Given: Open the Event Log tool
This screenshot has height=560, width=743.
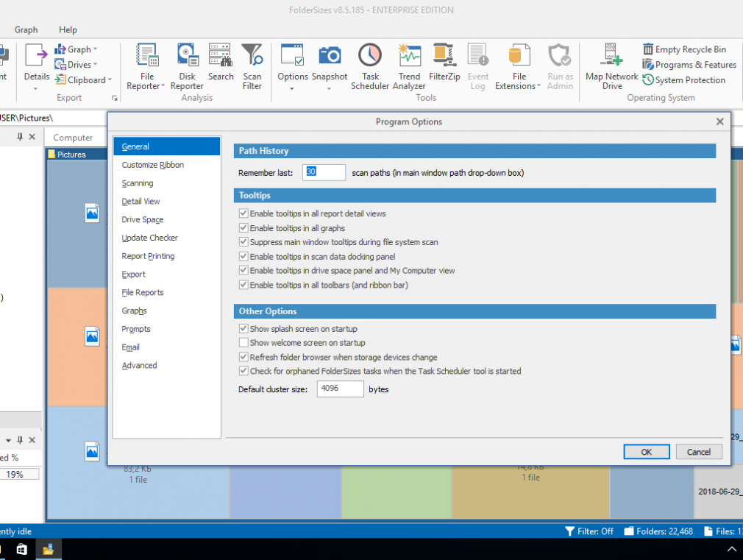Looking at the screenshot, I should (477, 67).
